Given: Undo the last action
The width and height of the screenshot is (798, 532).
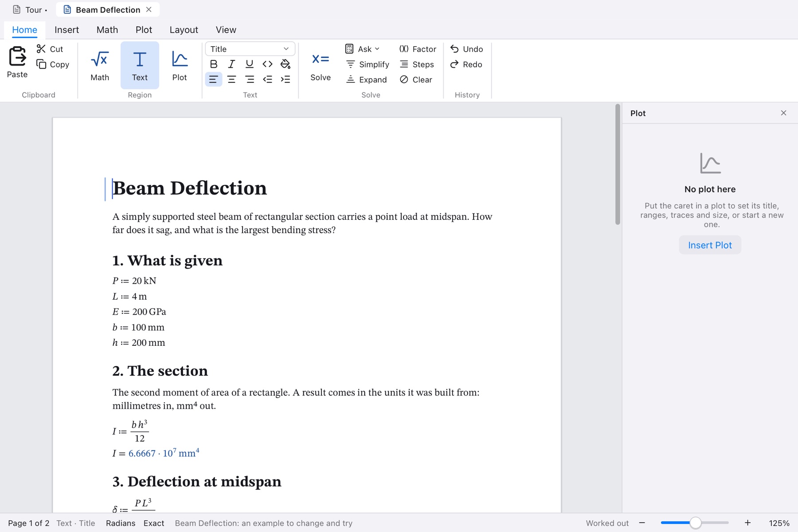Looking at the screenshot, I should pyautogui.click(x=466, y=49).
